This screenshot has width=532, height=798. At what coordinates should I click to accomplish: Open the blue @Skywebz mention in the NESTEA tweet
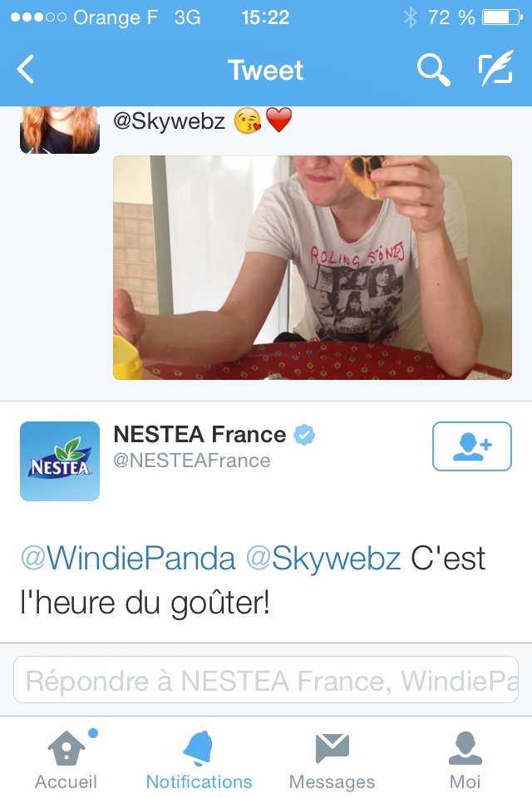[323, 559]
